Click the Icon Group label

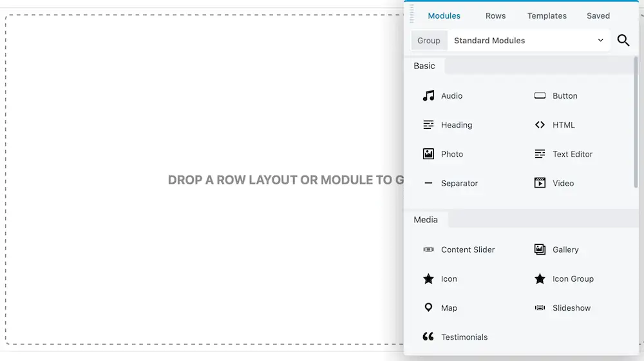pyautogui.click(x=573, y=278)
